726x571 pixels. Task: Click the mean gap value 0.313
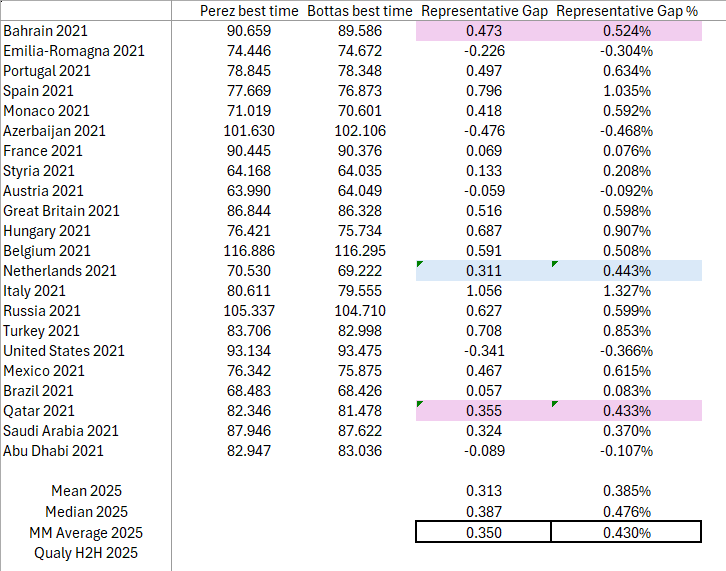click(484, 491)
